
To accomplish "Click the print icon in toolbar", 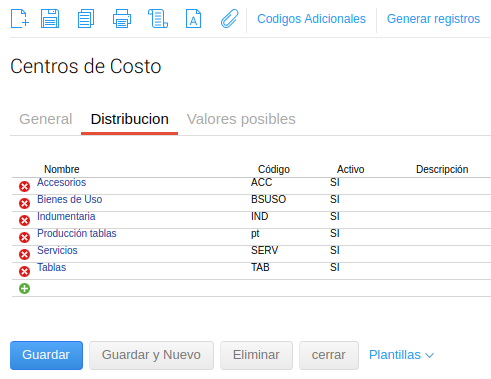I will click(x=122, y=19).
